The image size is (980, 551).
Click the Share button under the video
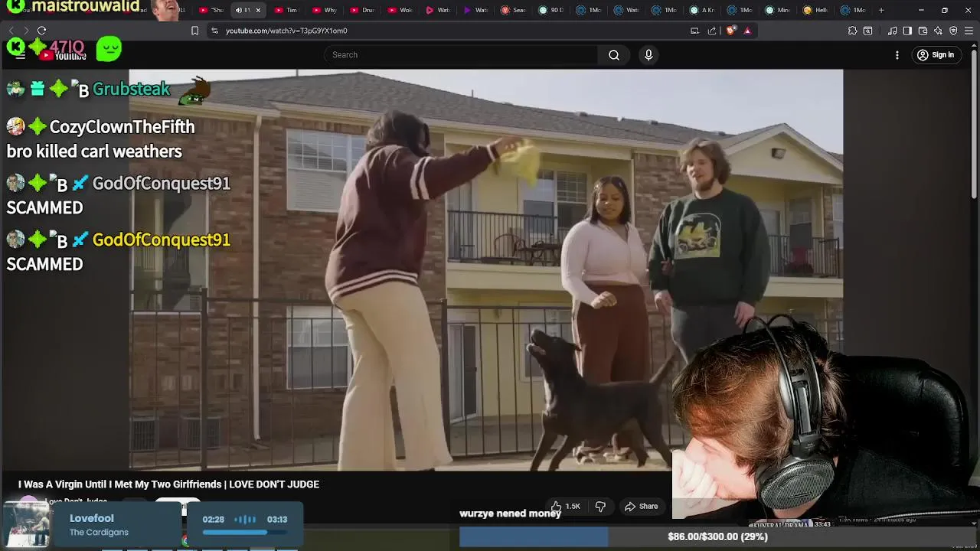click(642, 506)
